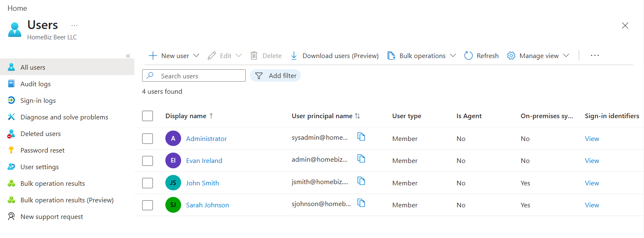Click the New support request headset icon
Screen dimensions: 644x238
12,216
